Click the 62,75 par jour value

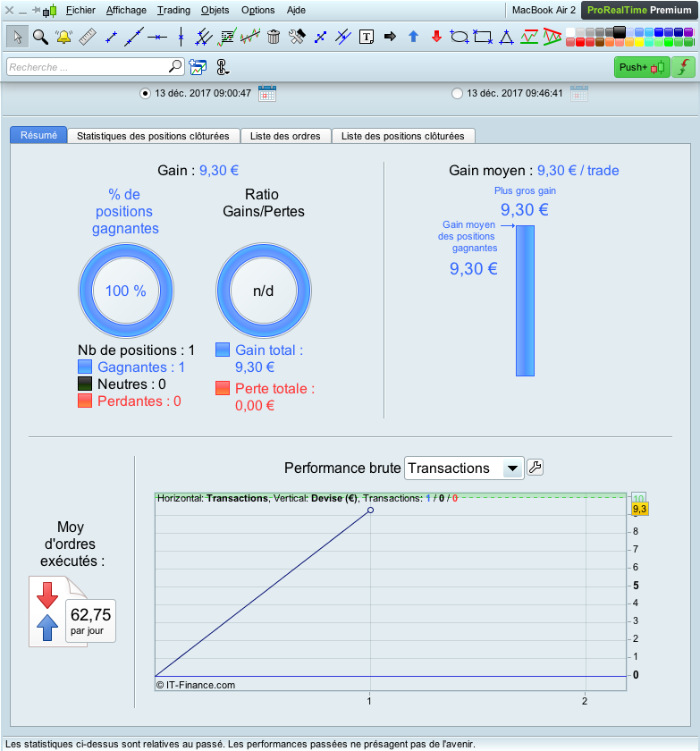[x=90, y=620]
